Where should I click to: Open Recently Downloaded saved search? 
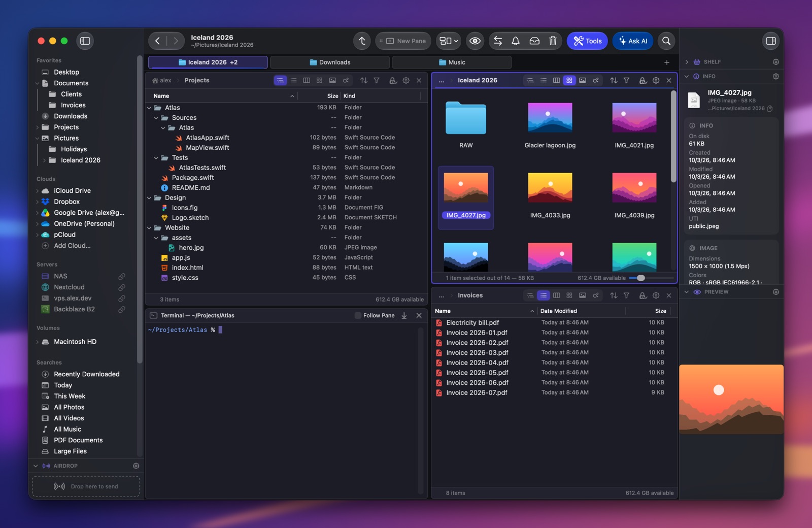click(87, 374)
